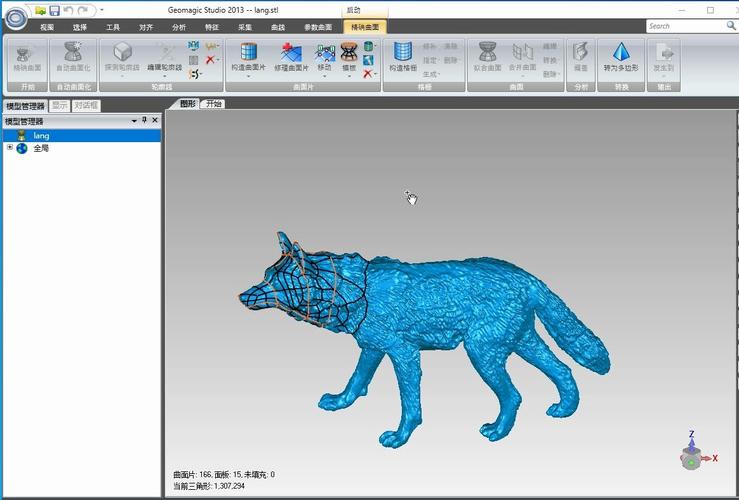Image resolution: width=739 pixels, height=500 pixels.
Task: Click the yellow curve icon in 轮廓线 group
Action: (x=211, y=46)
